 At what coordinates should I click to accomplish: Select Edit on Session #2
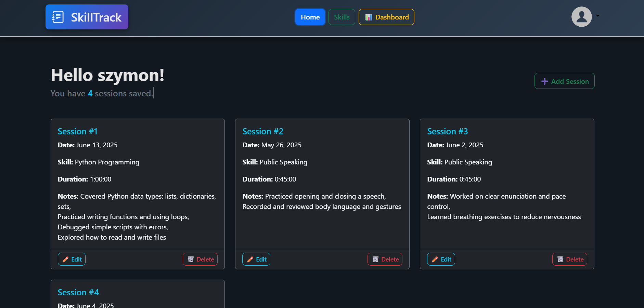256,259
